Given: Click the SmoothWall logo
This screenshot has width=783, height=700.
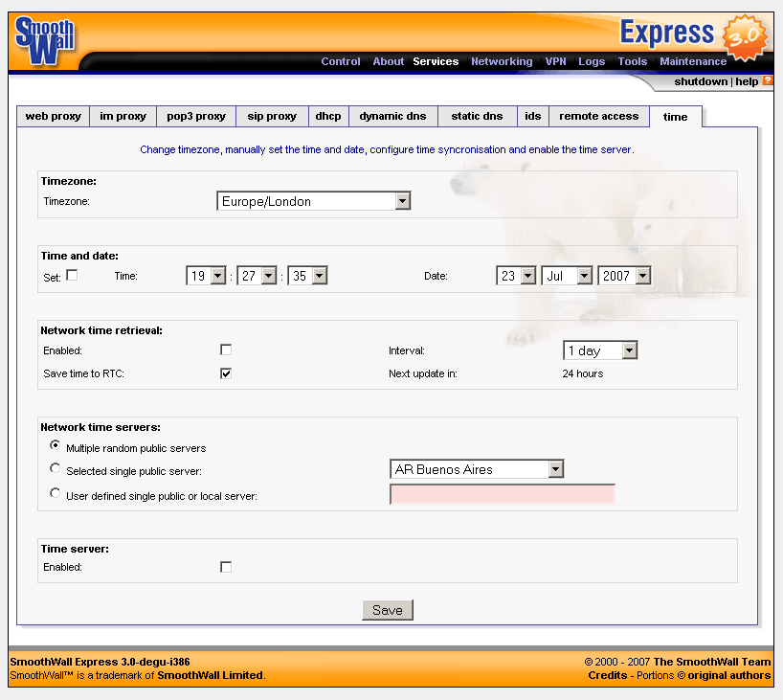Looking at the screenshot, I should (x=44, y=40).
